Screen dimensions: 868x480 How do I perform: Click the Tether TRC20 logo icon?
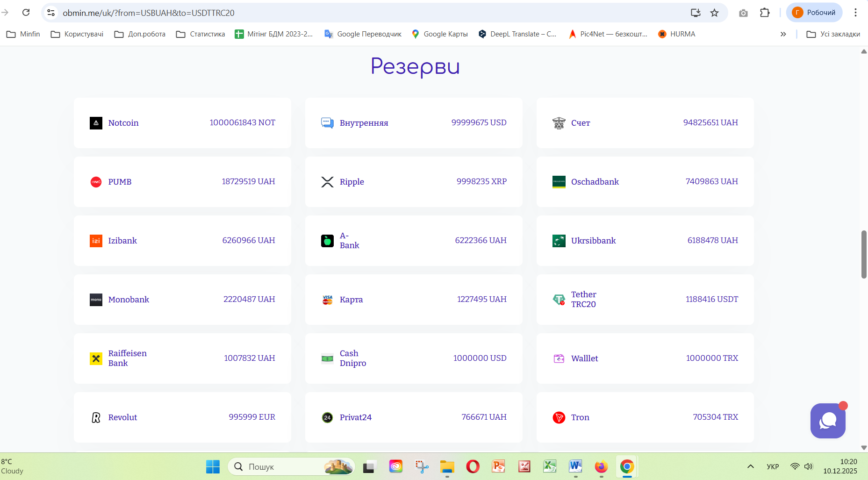pyautogui.click(x=559, y=300)
